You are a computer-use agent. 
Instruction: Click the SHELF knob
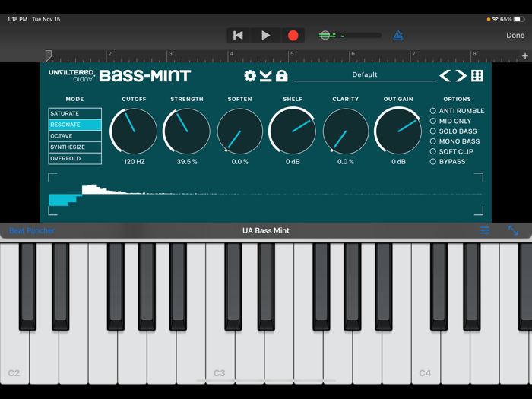(293, 131)
